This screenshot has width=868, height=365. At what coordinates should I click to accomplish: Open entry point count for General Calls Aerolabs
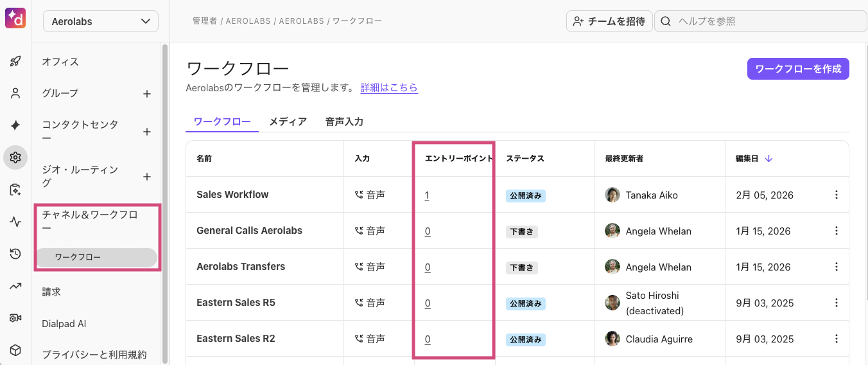(x=428, y=231)
